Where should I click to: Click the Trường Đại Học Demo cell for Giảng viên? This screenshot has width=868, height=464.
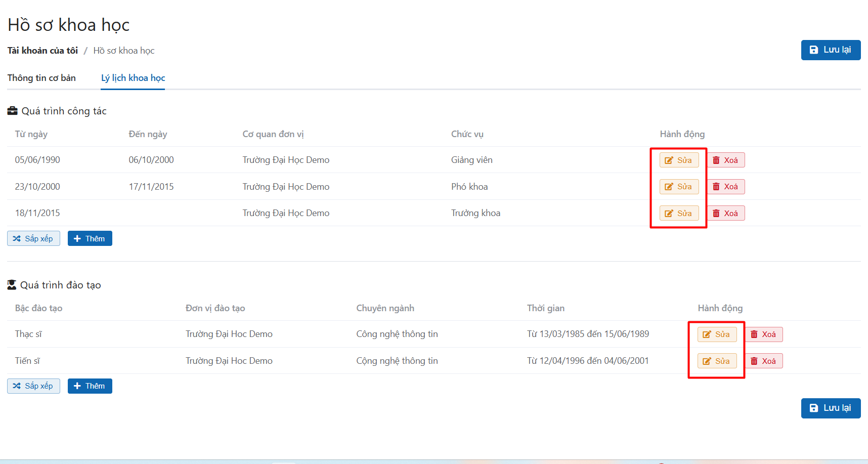coord(286,160)
